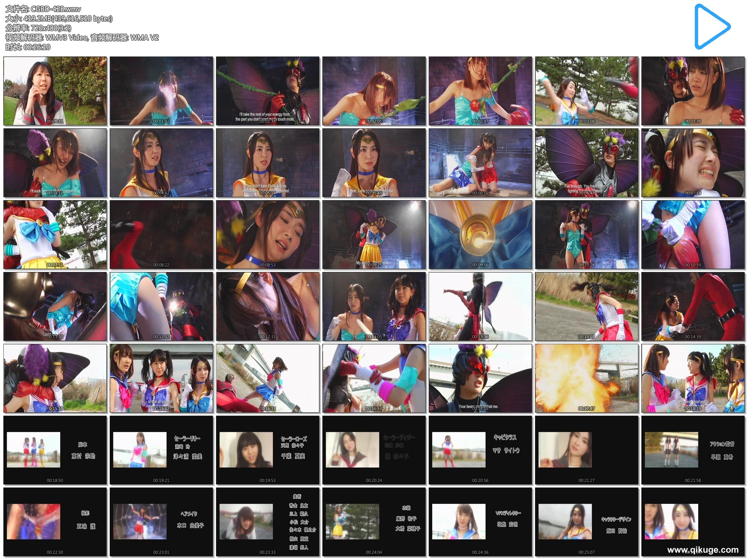
Task: Click the frame timestamped 00:09:25
Action: pos(374,235)
